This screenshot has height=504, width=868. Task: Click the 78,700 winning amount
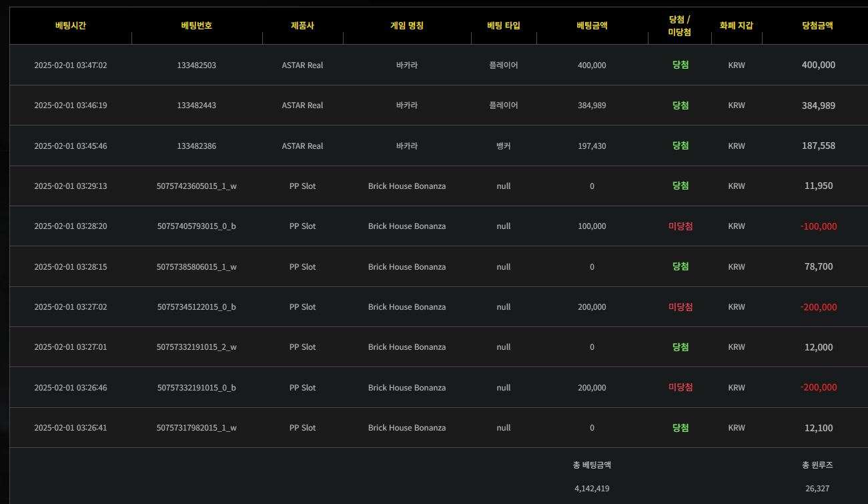click(819, 266)
